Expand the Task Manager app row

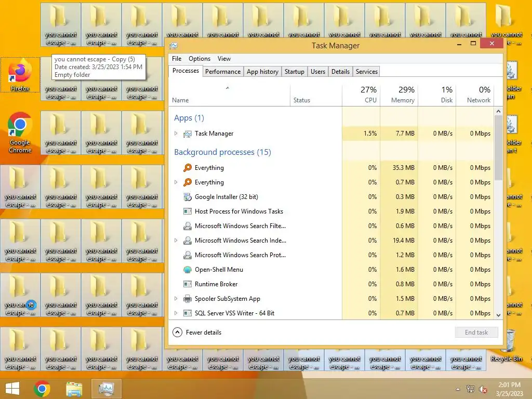click(176, 134)
